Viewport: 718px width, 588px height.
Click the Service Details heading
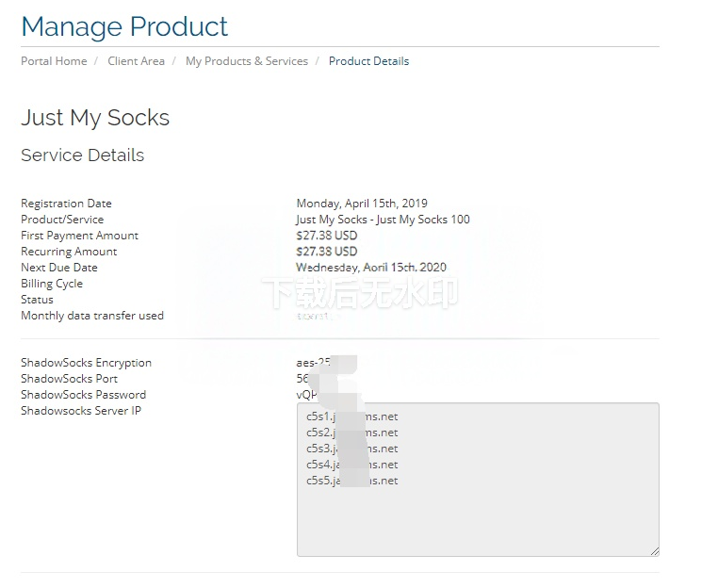click(x=82, y=155)
